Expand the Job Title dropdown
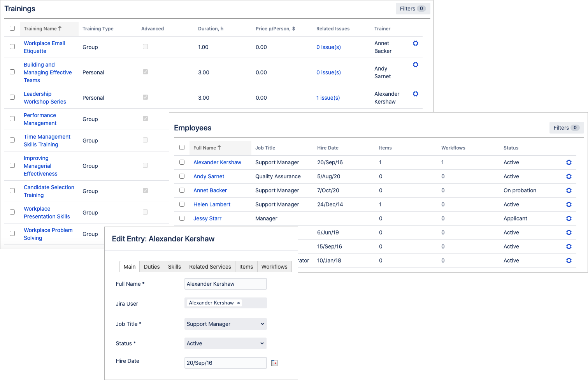 click(x=225, y=324)
